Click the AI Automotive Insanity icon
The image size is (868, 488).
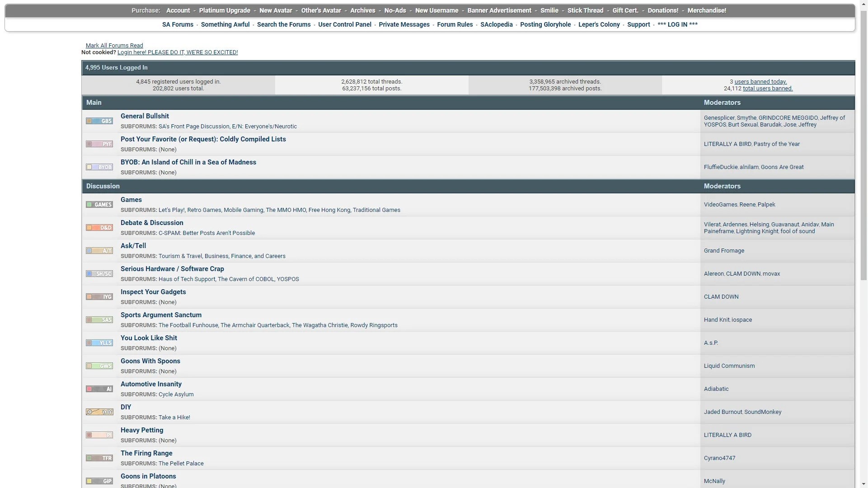tap(99, 389)
